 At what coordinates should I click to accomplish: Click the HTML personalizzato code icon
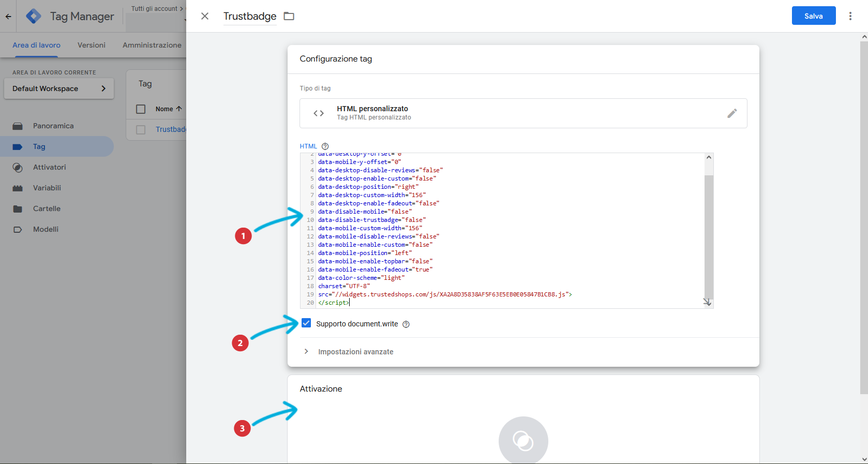tap(319, 113)
